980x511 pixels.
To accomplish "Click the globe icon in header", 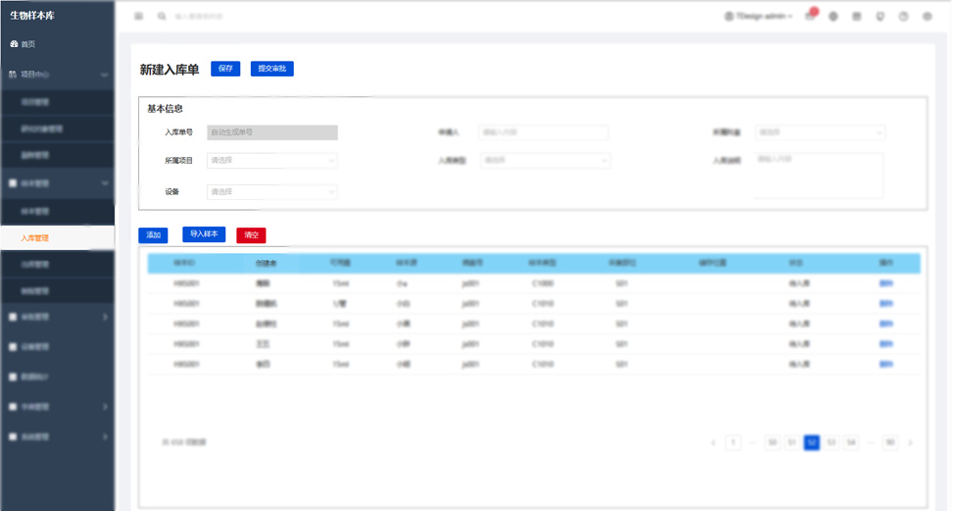I will pos(833,17).
